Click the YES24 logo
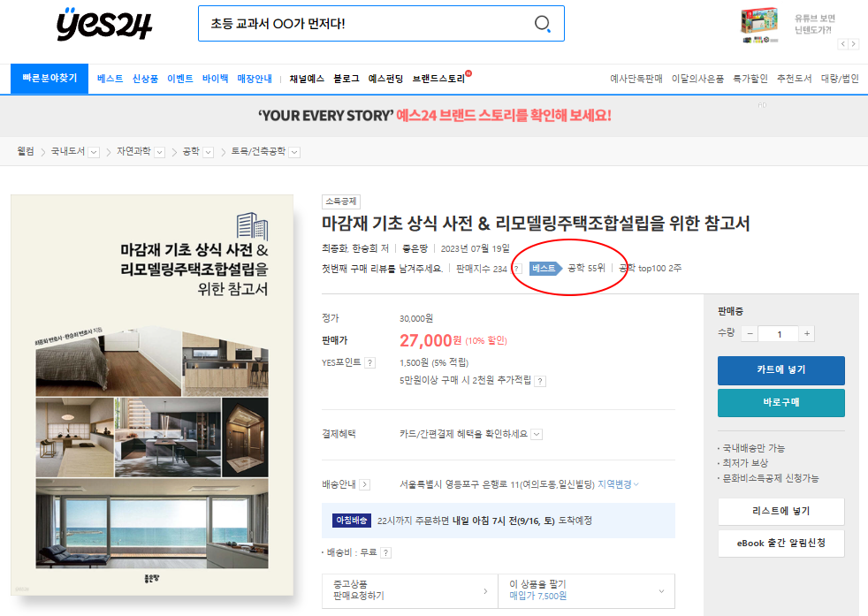 pyautogui.click(x=104, y=25)
